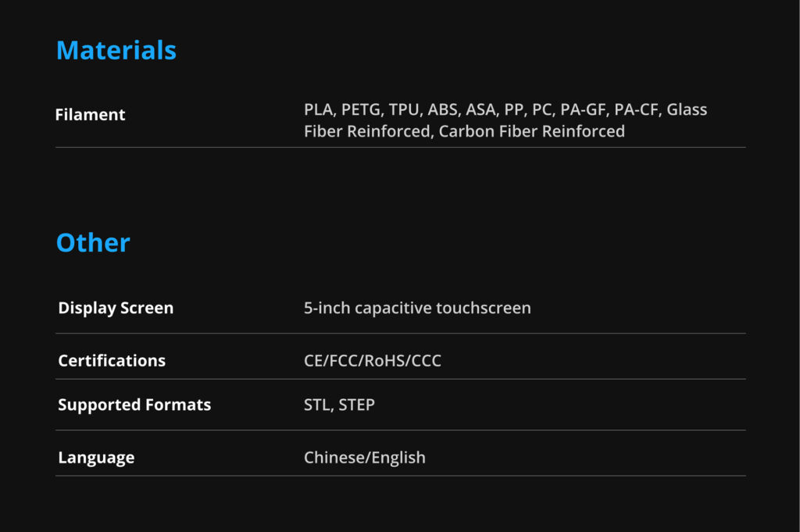Select the Language row label
This screenshot has height=532, width=800.
96,458
